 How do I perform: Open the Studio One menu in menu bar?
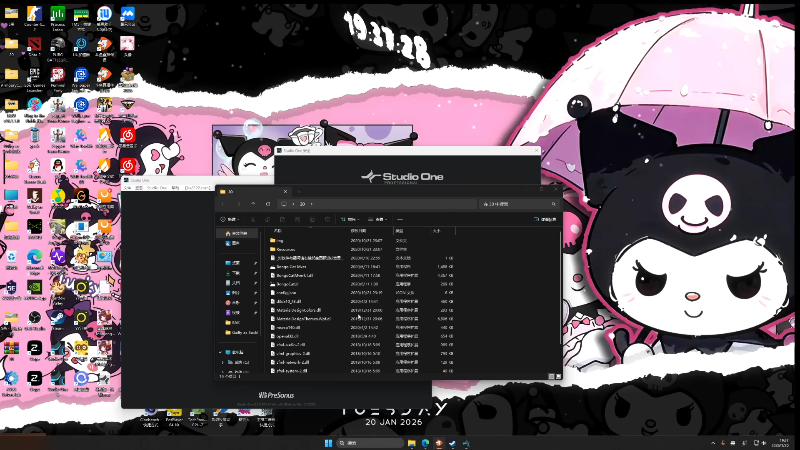157,188
